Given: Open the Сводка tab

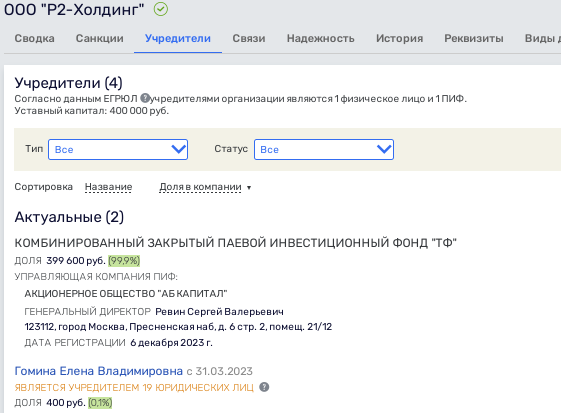Looking at the screenshot, I should (34, 38).
